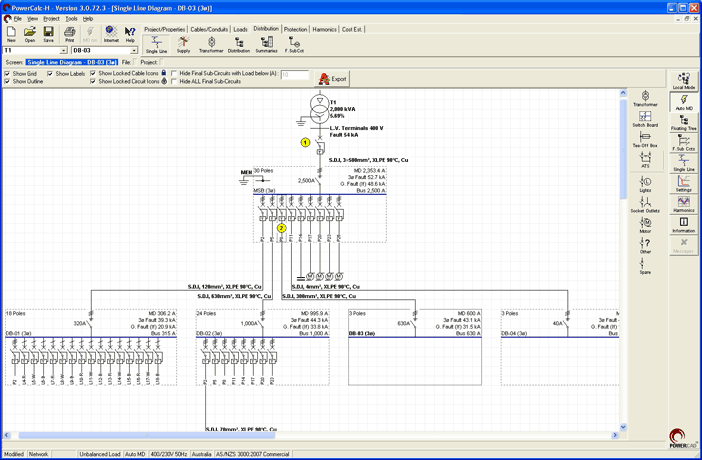Enable Hide Final Sub-Circuits with Load below checkbox
Image resolution: width=702 pixels, height=460 pixels.
click(x=174, y=73)
